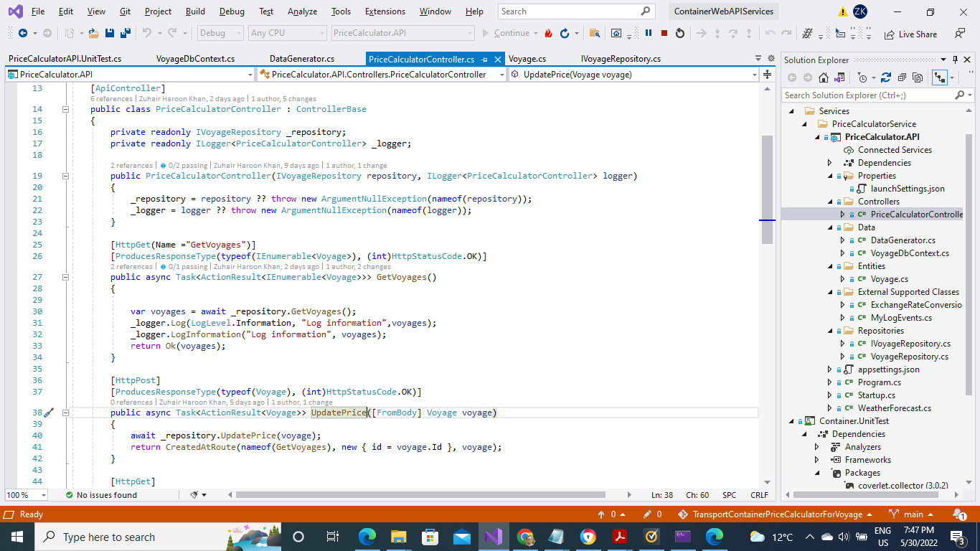The image size is (980, 551).
Task: Open the Feedback icon beside Live Share
Action: (960, 33)
